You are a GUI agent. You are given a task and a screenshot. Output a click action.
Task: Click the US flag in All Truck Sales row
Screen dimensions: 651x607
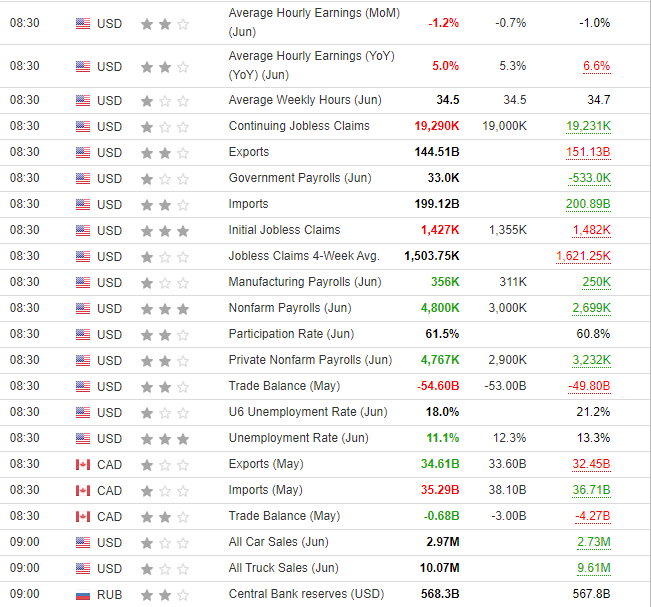coord(83,568)
